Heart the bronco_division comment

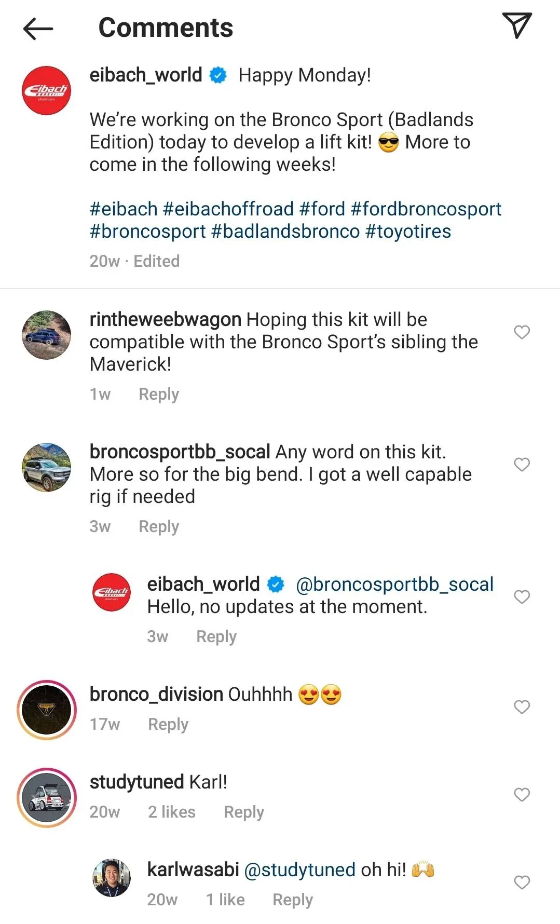[522, 707]
